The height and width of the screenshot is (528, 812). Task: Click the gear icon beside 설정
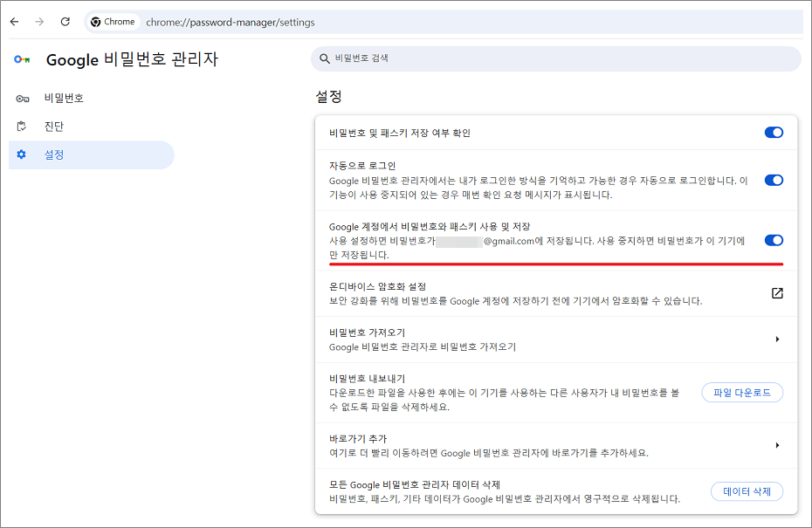(x=21, y=154)
